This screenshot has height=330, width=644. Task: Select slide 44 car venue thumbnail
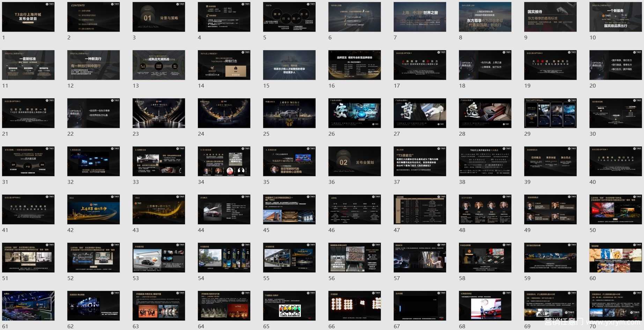(x=224, y=209)
